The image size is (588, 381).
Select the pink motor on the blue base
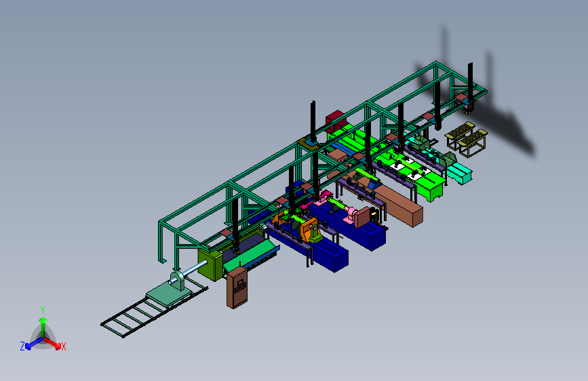click(x=352, y=214)
